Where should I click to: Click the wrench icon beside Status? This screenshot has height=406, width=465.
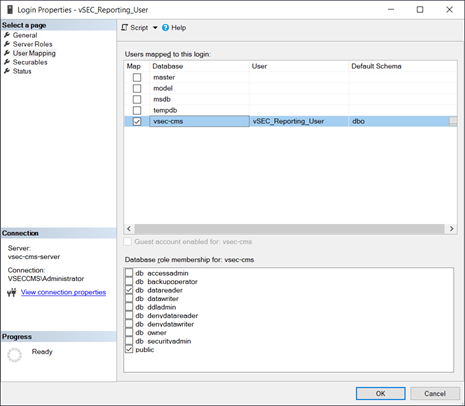tap(7, 71)
